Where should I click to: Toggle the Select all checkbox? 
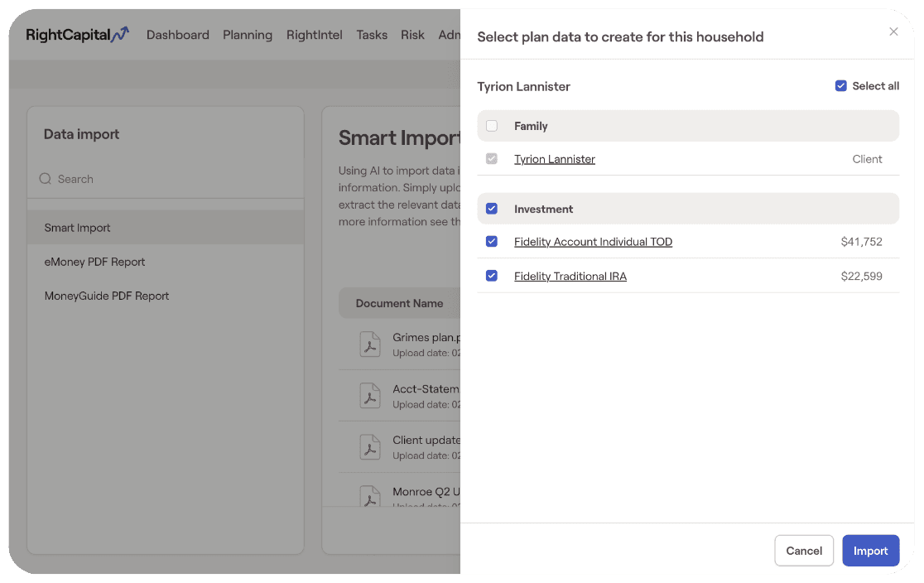coord(841,86)
